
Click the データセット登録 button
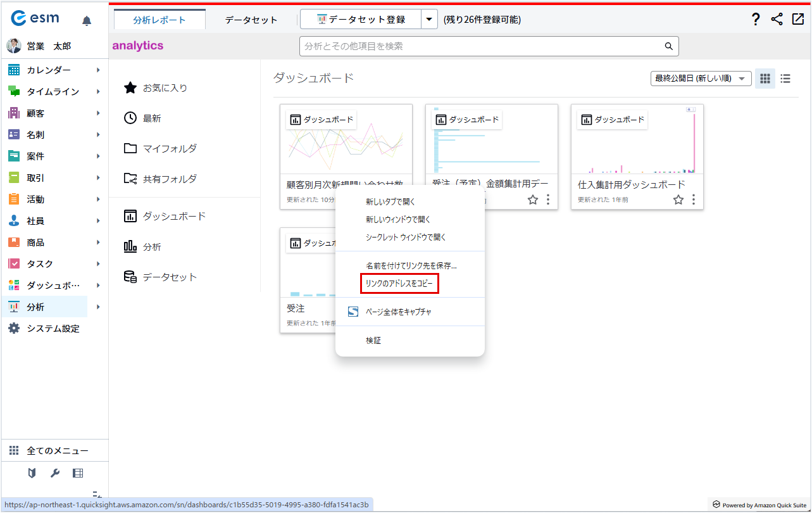pyautogui.click(x=361, y=20)
